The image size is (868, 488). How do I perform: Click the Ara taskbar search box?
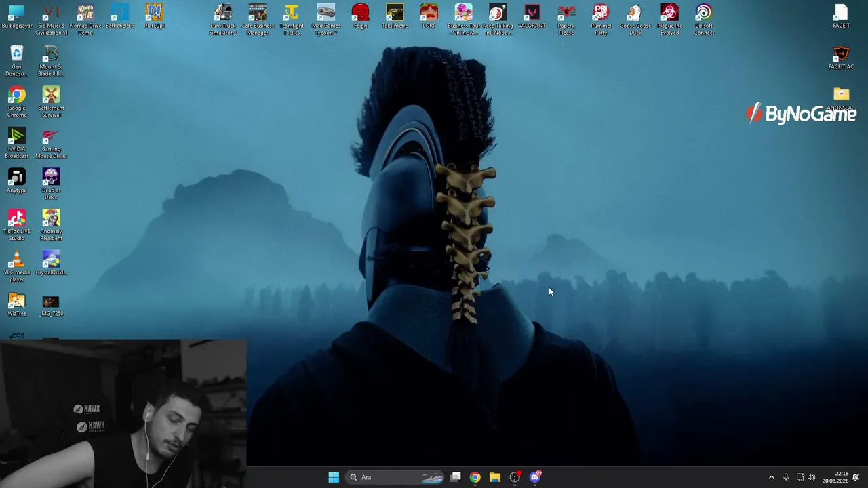[395, 477]
